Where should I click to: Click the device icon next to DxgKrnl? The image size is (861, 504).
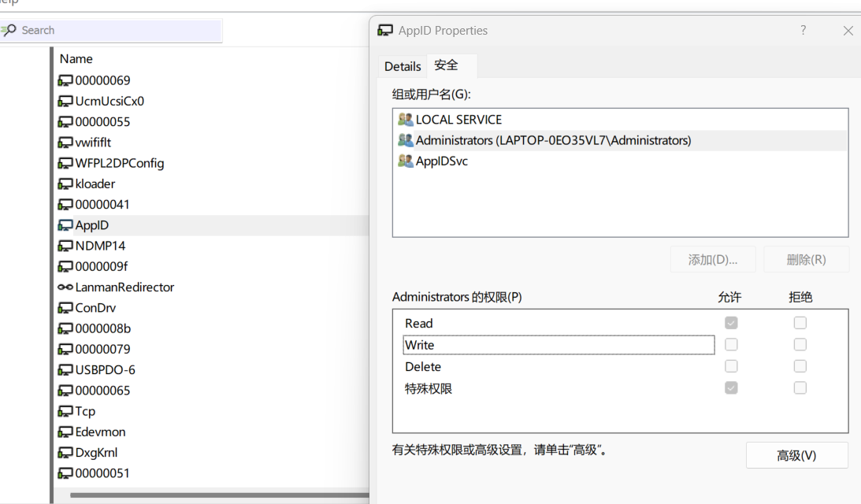[x=66, y=453]
